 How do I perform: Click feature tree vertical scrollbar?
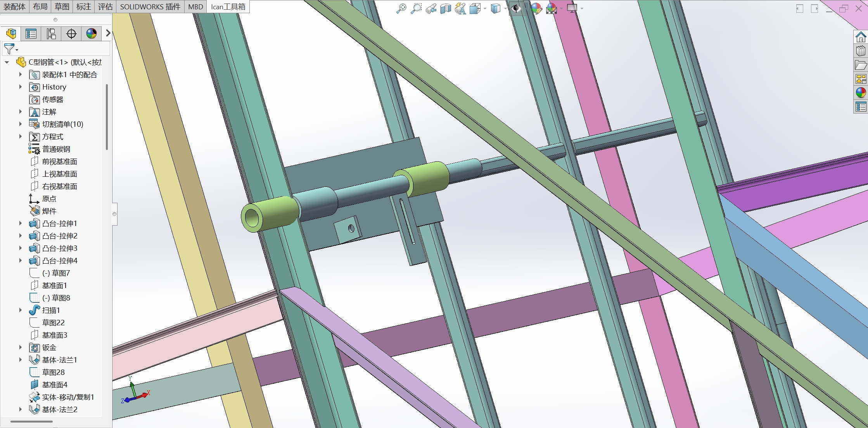click(107, 116)
